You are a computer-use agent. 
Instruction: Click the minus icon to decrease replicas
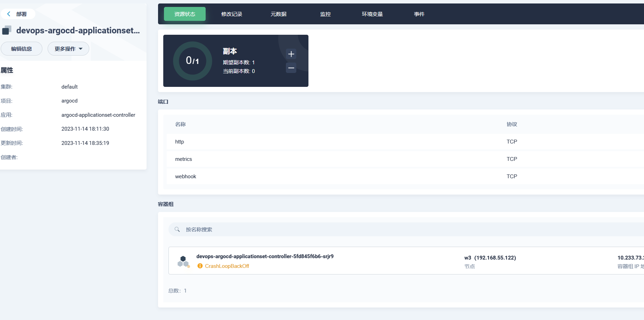click(x=291, y=68)
